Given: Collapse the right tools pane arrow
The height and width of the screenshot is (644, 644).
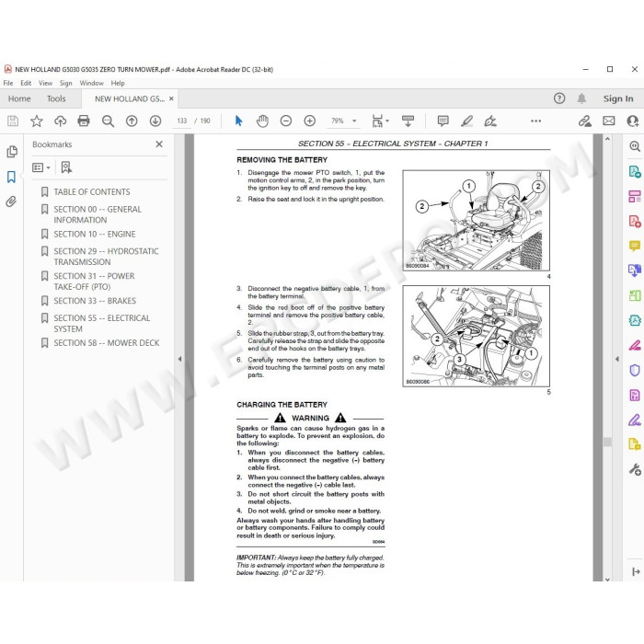Looking at the screenshot, I should pos(617,359).
